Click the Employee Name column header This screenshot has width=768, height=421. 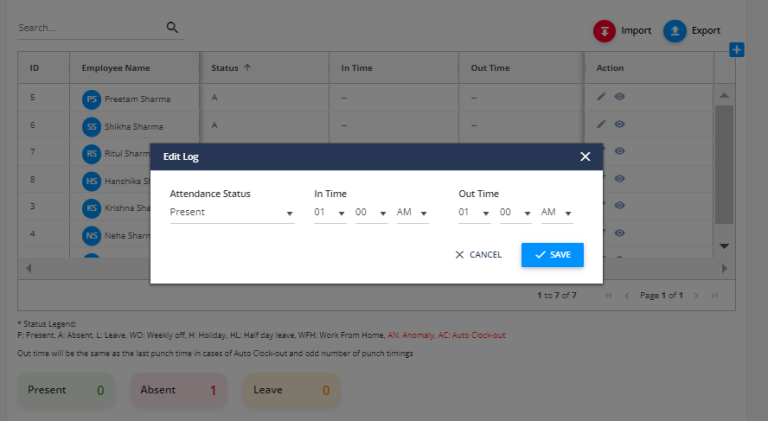116,68
